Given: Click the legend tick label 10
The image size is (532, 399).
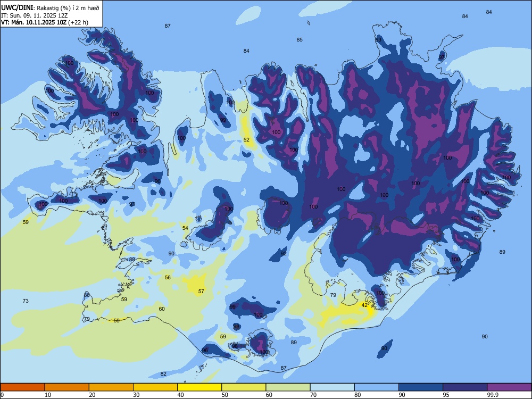Looking at the screenshot, I should tap(48, 395).
